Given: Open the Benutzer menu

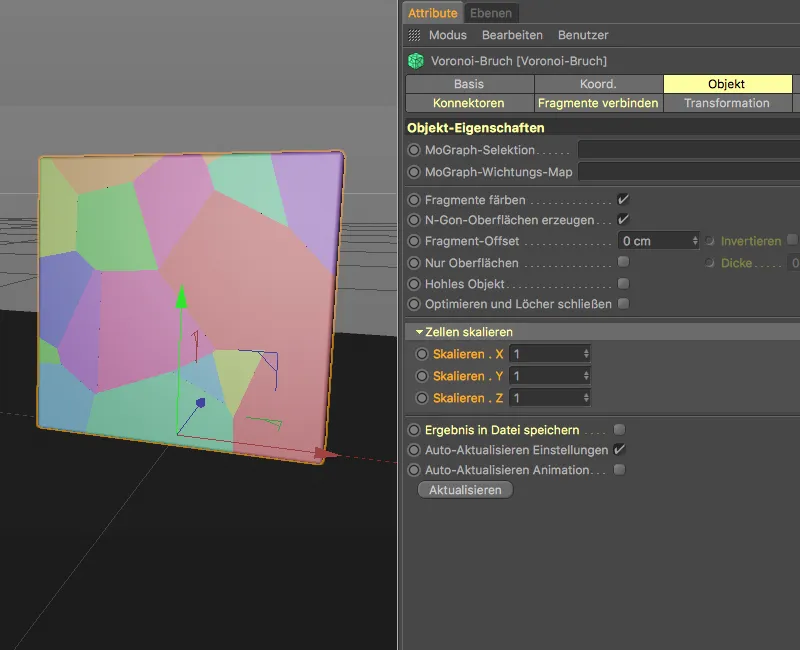Looking at the screenshot, I should pos(583,35).
